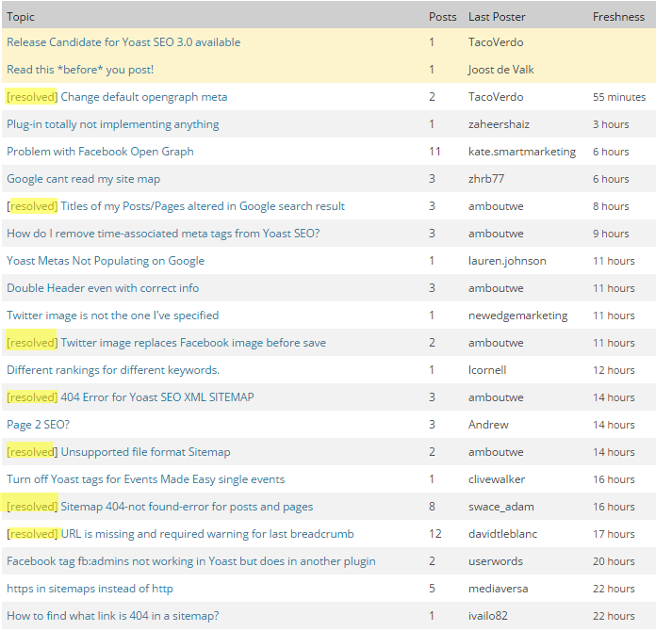Open 'URL is missing and required warning' topic
The width and height of the screenshot is (672, 631).
coord(207,534)
